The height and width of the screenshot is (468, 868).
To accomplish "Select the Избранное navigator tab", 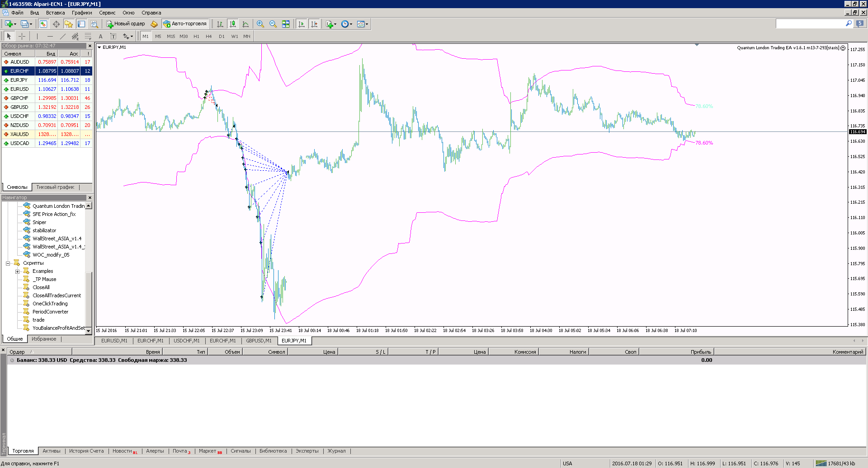I will [x=44, y=339].
